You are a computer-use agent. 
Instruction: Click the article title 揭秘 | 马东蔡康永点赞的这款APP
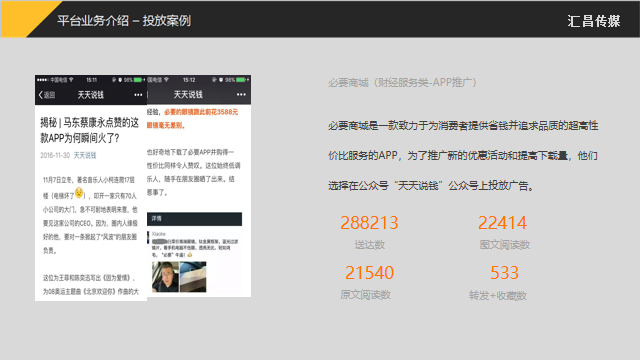click(x=89, y=130)
